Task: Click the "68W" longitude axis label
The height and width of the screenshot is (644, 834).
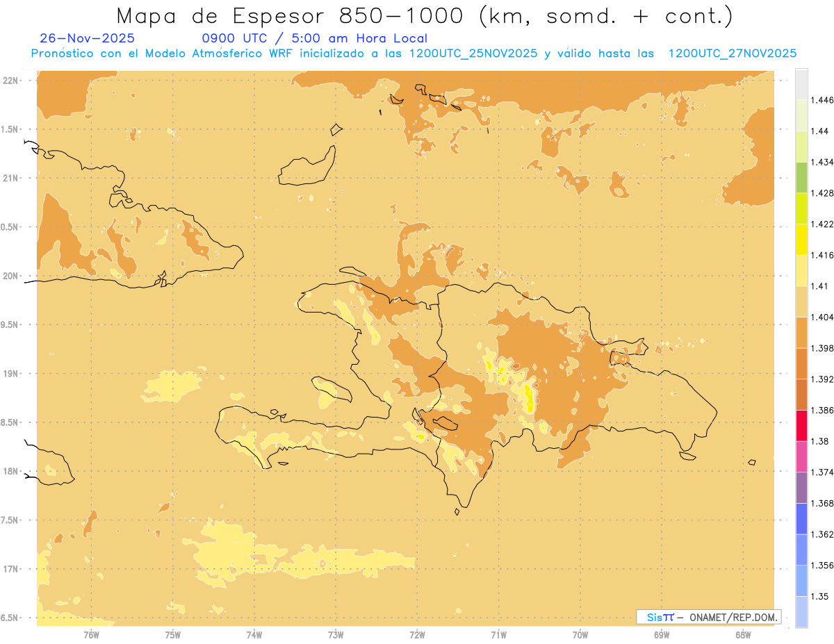Action: [x=743, y=635]
